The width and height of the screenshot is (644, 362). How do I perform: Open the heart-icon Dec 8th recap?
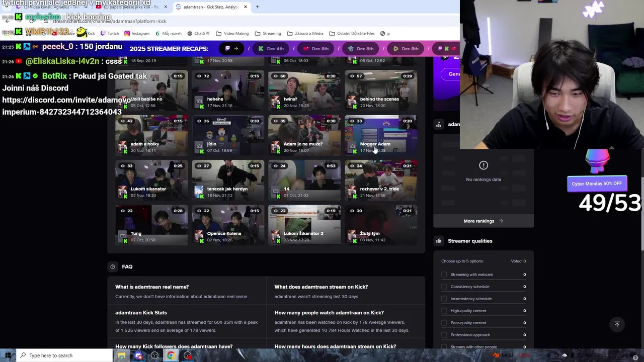[316, 49]
